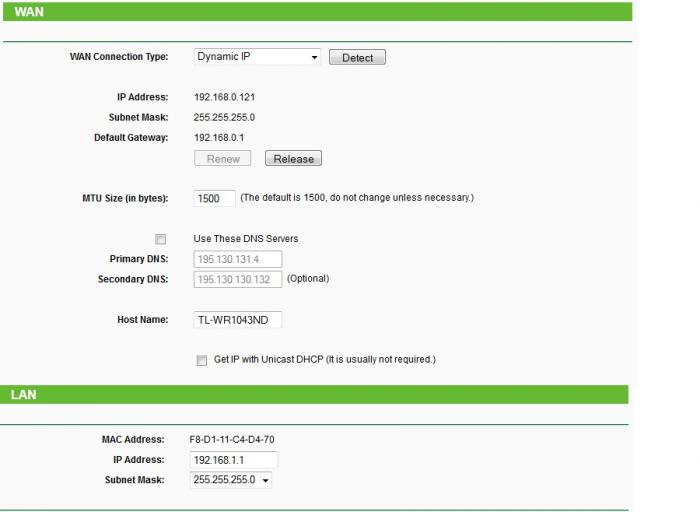Click the Use These DNS Servers label
The image size is (700, 512).
pyautogui.click(x=246, y=239)
